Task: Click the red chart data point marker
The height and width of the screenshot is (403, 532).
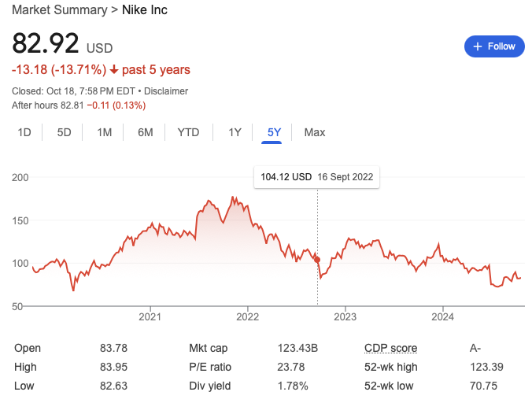Action: click(x=317, y=259)
